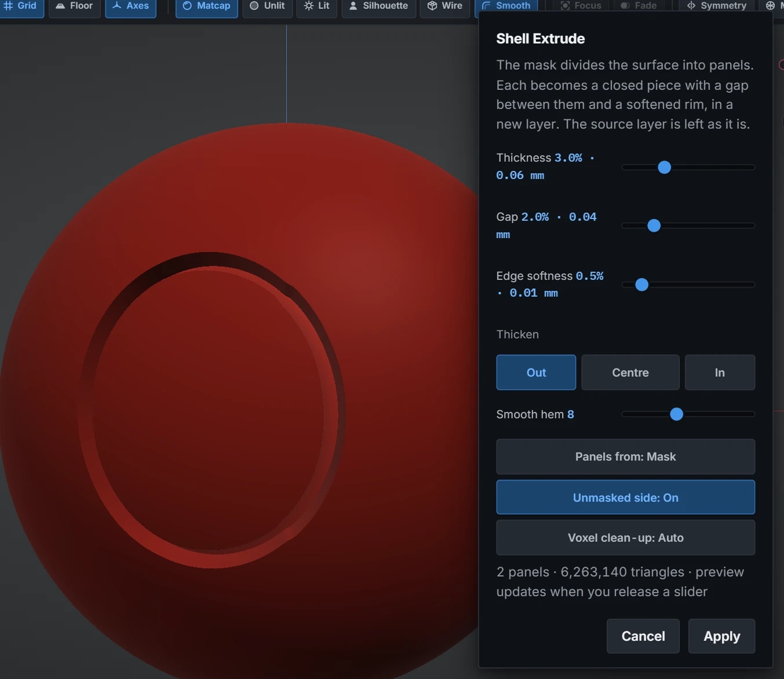This screenshot has width=784, height=679.
Task: Toggle the Floor display button
Action: tap(74, 7)
